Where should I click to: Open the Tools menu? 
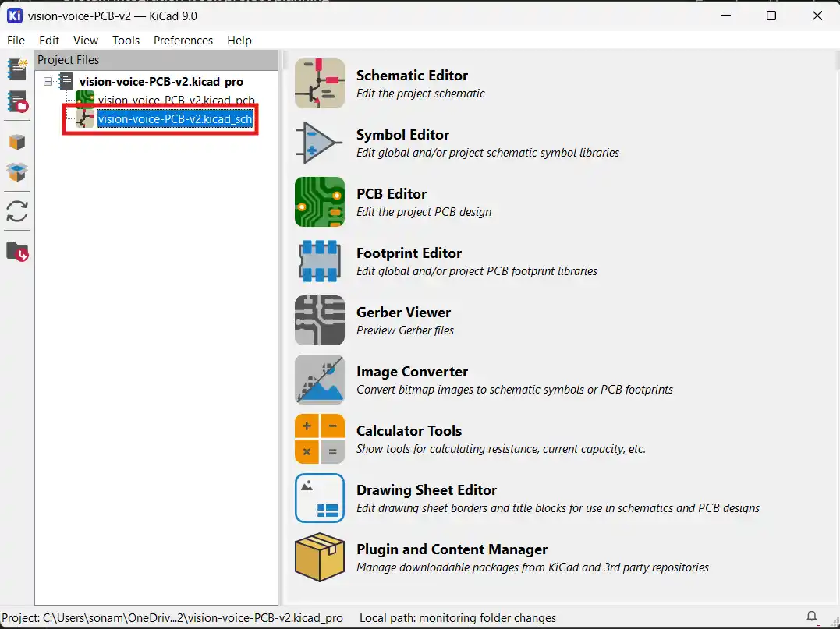coord(126,41)
